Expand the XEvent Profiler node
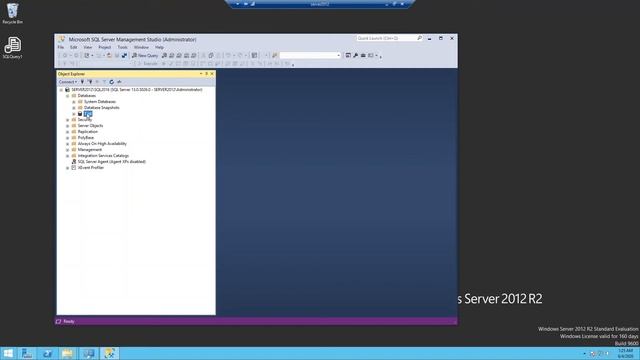The height and width of the screenshot is (360, 640). [x=68, y=168]
